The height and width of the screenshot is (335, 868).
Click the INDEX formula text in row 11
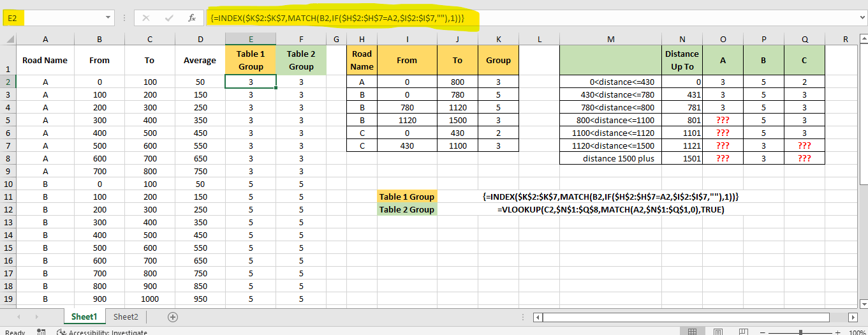tap(611, 197)
